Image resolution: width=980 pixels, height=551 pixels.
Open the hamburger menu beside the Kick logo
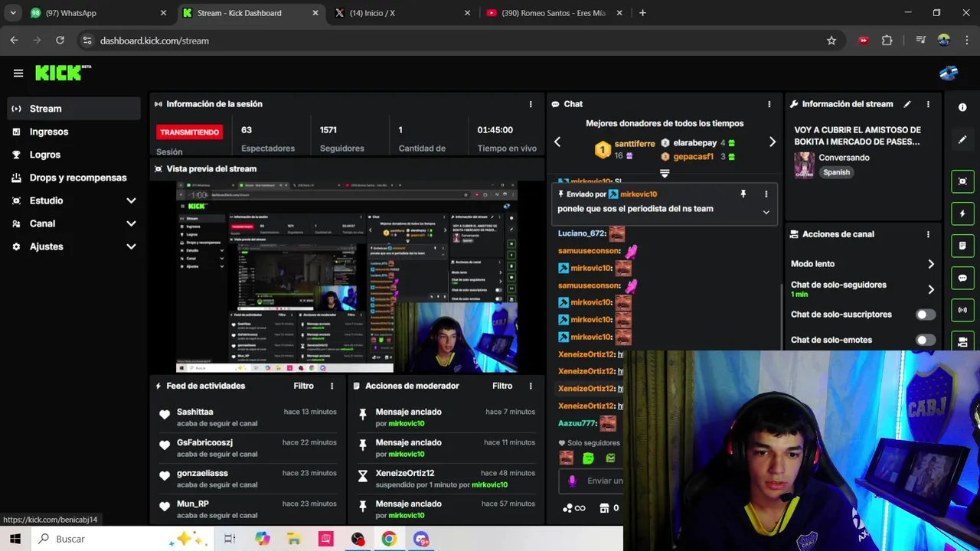point(18,73)
